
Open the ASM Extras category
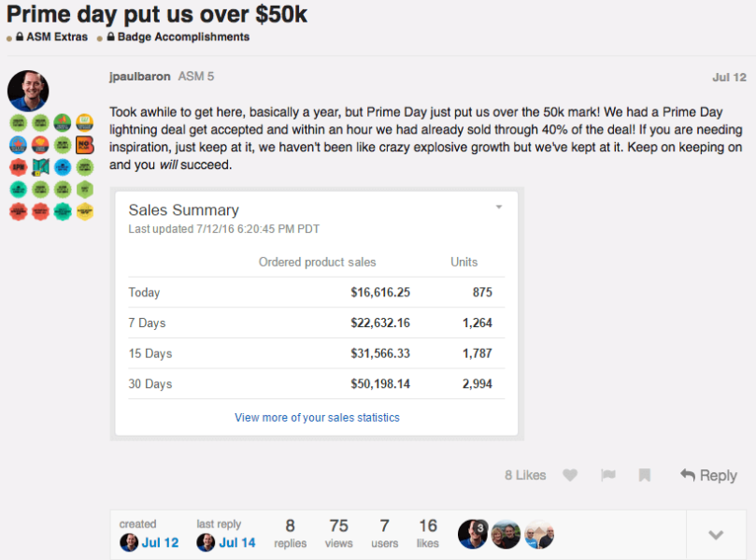57,36
